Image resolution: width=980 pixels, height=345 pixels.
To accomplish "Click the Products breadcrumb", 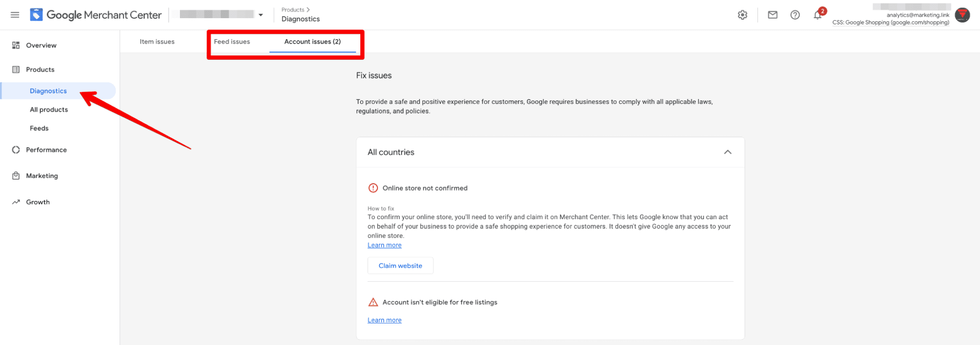I will point(293,10).
